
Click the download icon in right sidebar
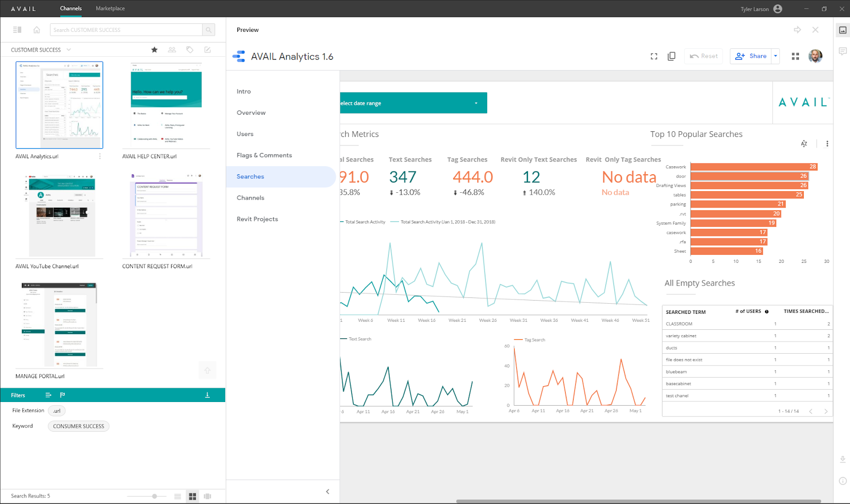pos(843,459)
